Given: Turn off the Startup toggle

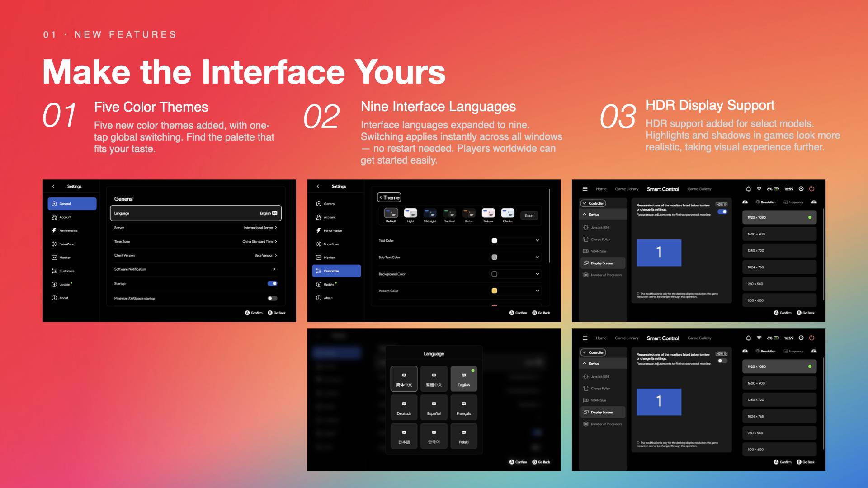Looking at the screenshot, I should [272, 284].
